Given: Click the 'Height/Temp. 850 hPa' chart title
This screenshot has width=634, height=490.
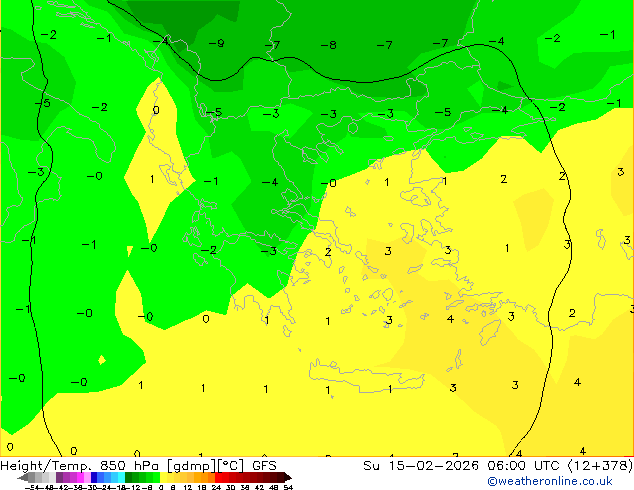Looking at the screenshot, I should click(81, 466).
